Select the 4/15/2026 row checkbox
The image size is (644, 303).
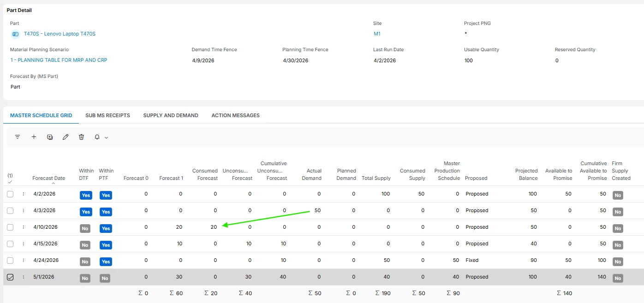click(x=10, y=244)
